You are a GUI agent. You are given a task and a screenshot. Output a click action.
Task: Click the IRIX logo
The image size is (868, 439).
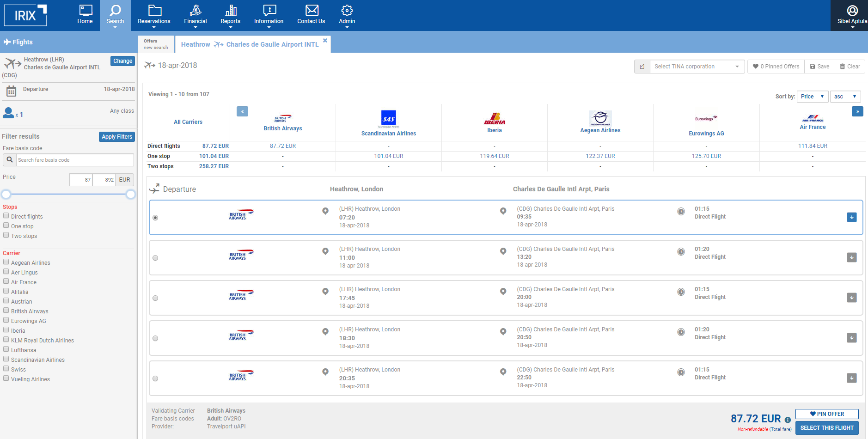pyautogui.click(x=25, y=15)
